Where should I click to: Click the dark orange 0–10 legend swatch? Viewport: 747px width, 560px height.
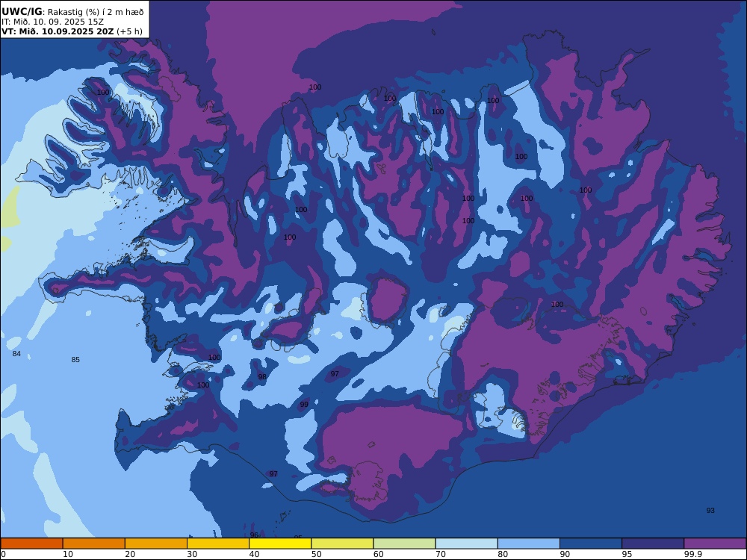pyautogui.click(x=32, y=544)
